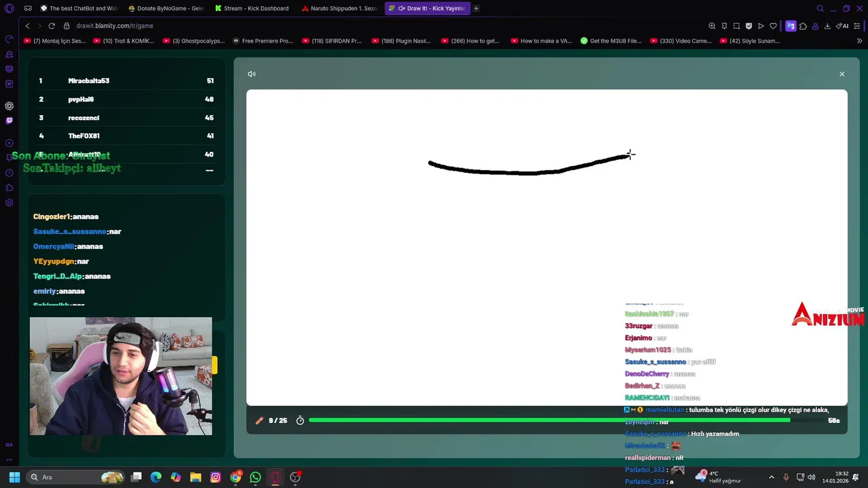Image resolution: width=868 pixels, height=488 pixels.
Task: Switch to Naruto Shippuden tab
Action: point(339,9)
